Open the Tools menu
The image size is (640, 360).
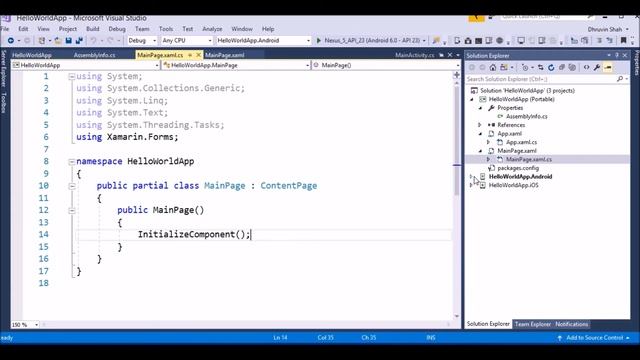tap(166, 29)
